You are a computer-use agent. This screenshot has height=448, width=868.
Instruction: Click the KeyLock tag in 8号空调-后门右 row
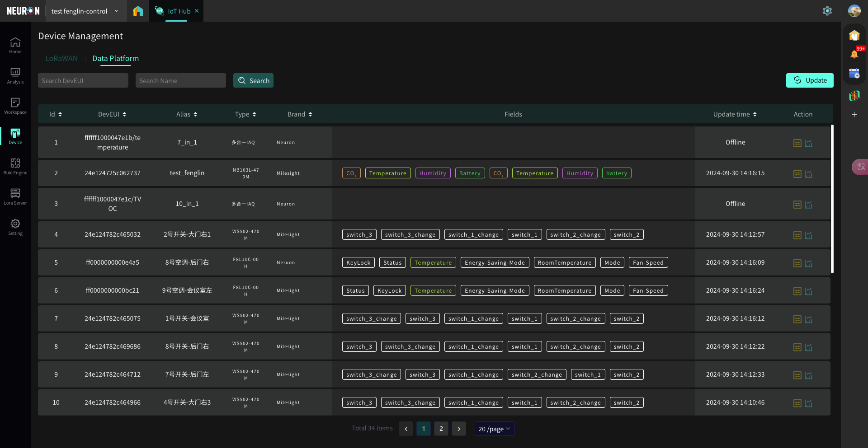click(359, 262)
